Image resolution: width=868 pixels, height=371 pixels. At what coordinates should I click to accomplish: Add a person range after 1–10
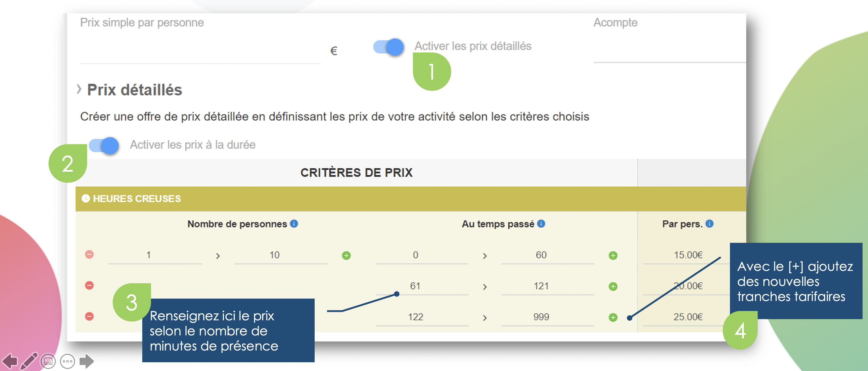[x=346, y=256]
